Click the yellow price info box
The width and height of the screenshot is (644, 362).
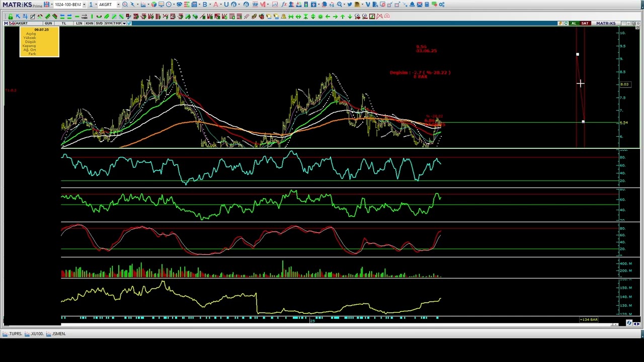pyautogui.click(x=39, y=42)
